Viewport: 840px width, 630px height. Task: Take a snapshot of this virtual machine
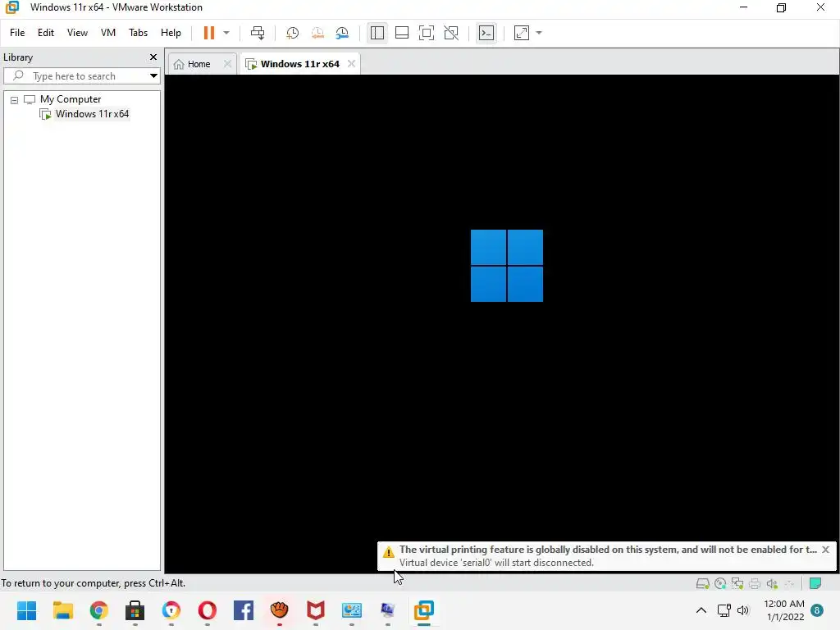coord(293,33)
